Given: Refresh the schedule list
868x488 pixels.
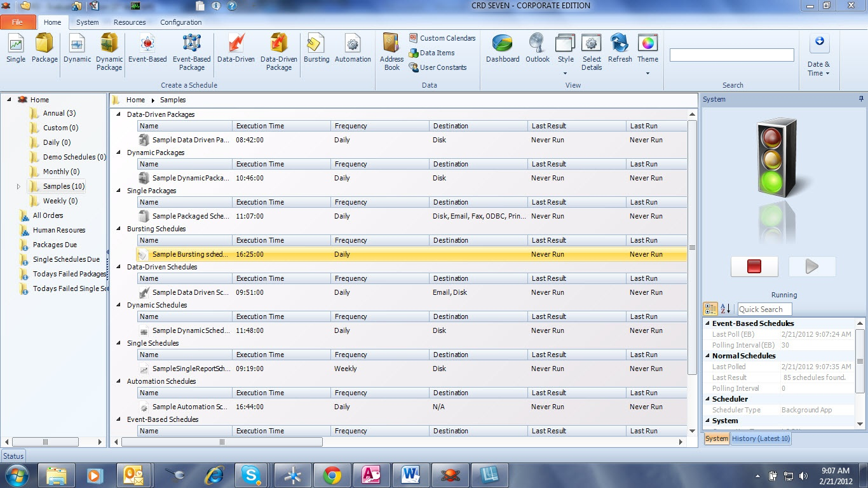Looking at the screenshot, I should click(x=619, y=51).
